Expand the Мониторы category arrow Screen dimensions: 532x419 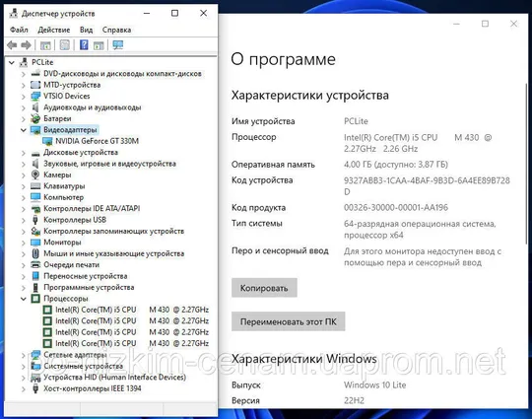(23, 243)
